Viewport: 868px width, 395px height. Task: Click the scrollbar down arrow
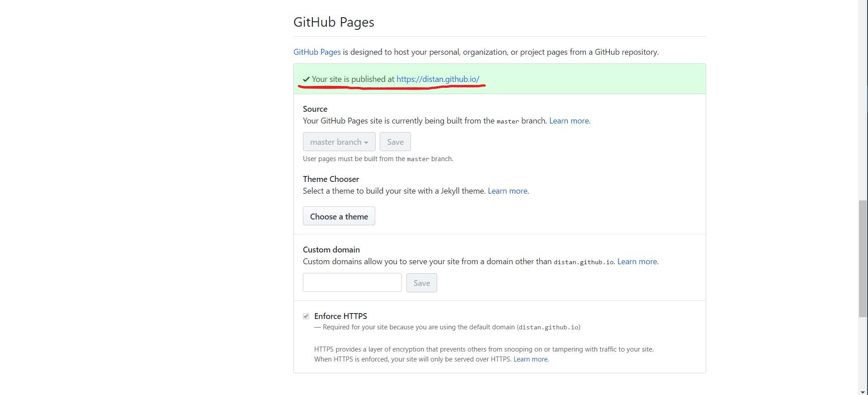pos(863,392)
